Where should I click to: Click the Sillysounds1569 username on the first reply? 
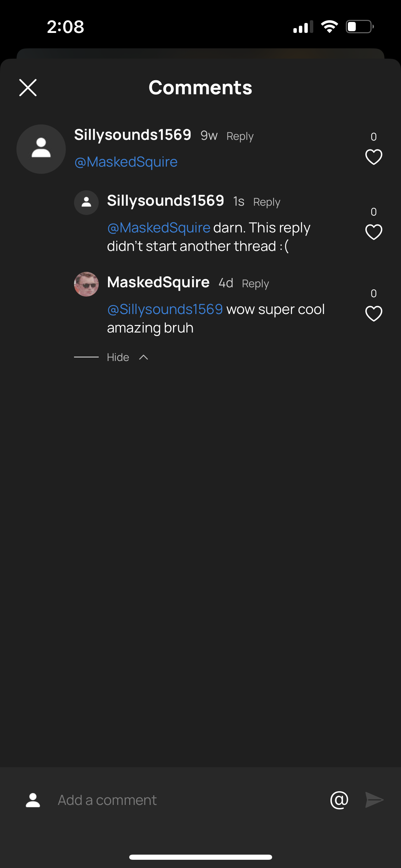166,201
